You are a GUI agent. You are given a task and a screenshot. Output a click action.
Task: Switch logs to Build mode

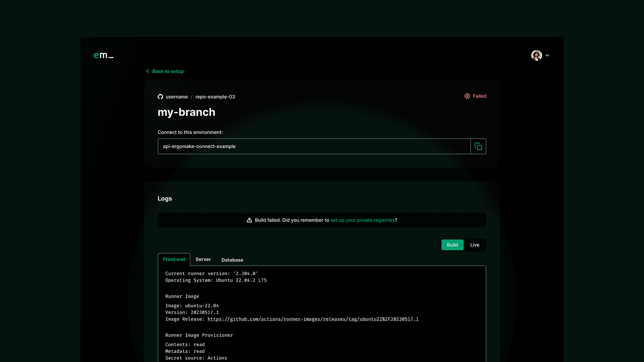point(452,245)
